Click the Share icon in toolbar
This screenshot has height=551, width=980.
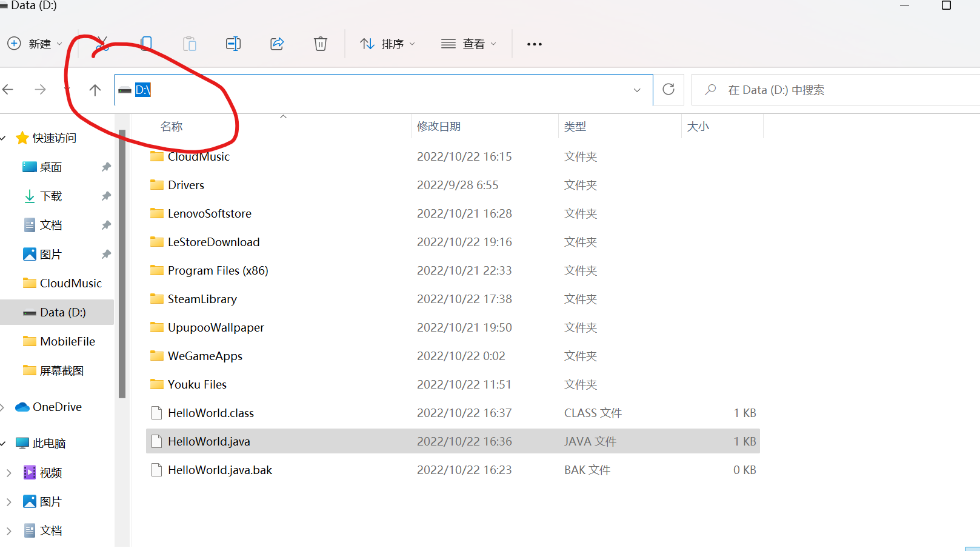point(277,44)
